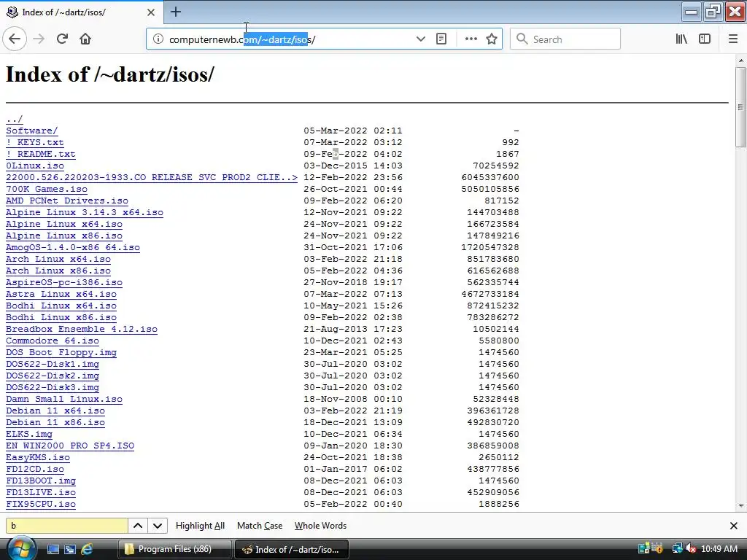Download Arch Linux x64.iso
The width and height of the screenshot is (747, 560).
pos(58,259)
